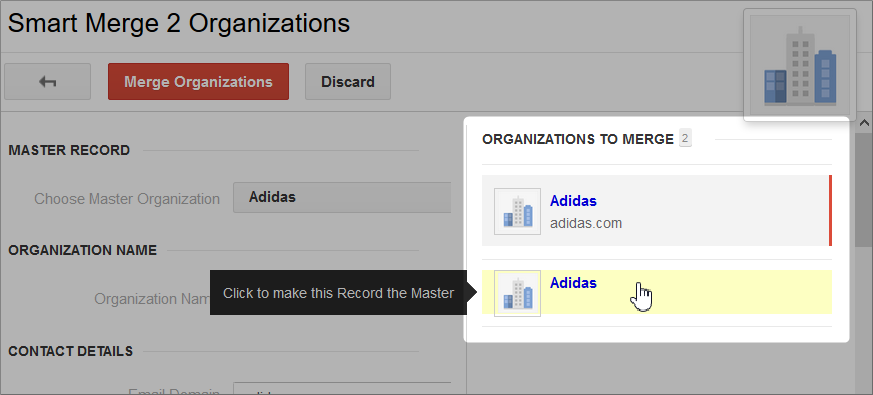Click the Smart Merge 2 Organizations title
Image resolution: width=873 pixels, height=395 pixels.
(x=179, y=23)
